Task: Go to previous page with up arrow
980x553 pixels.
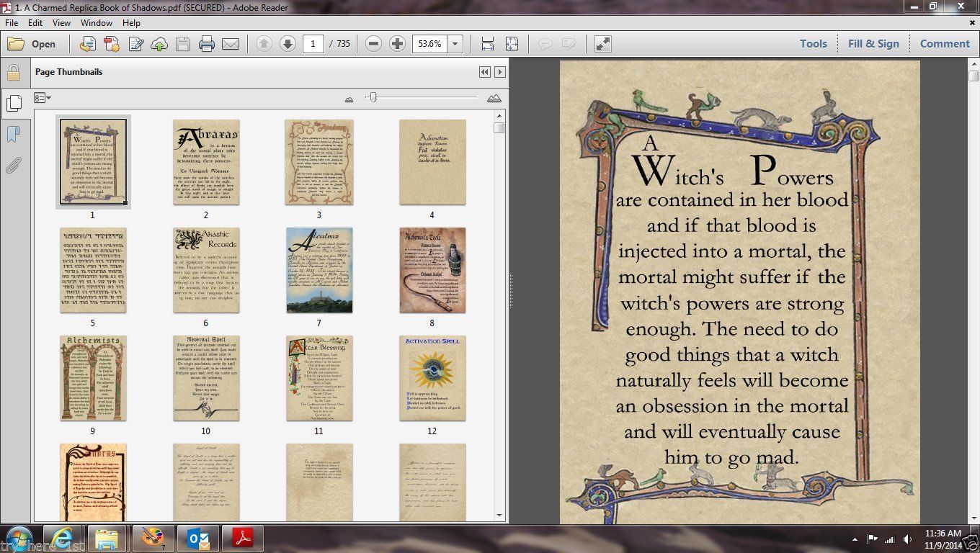Action: [x=264, y=44]
